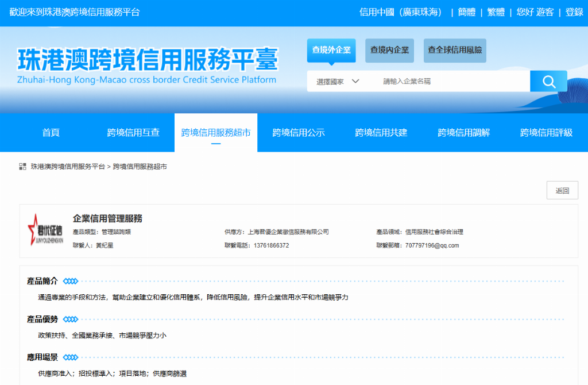This screenshot has width=588, height=385.
Task: Click the 登錄 login link
Action: [574, 12]
